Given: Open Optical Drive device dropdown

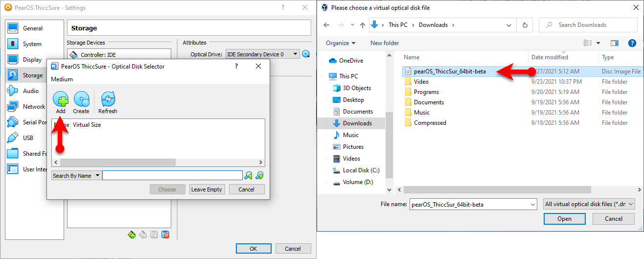Looking at the screenshot, I should tap(262, 54).
